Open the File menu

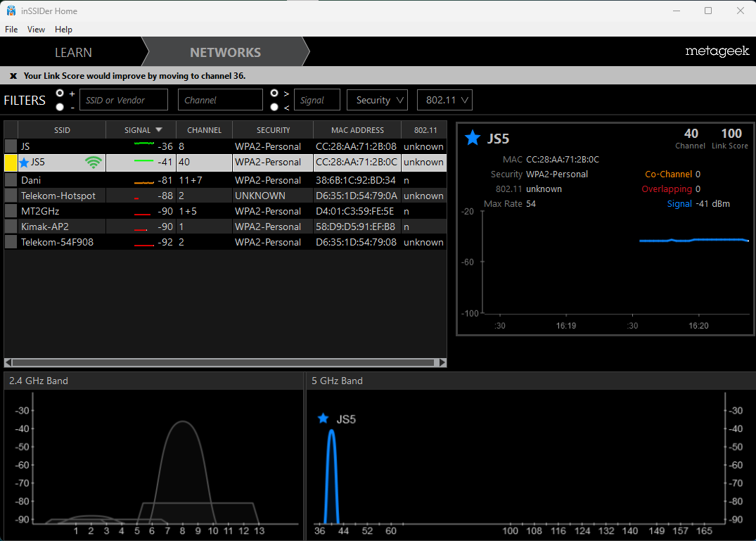pos(11,30)
